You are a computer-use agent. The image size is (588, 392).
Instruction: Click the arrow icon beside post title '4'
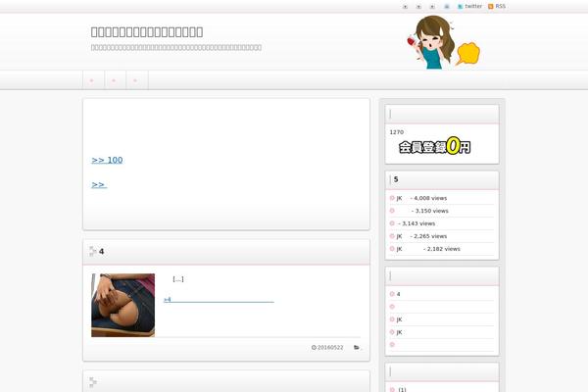[93, 251]
